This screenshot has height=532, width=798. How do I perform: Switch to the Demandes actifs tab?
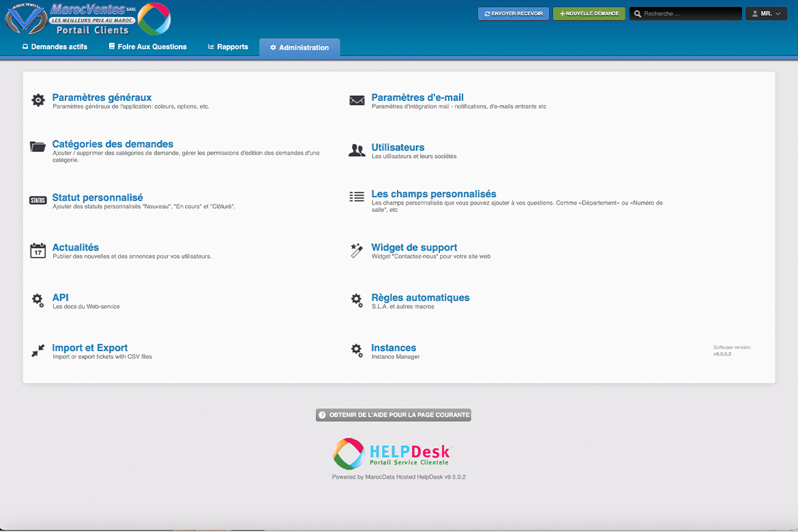click(55, 47)
